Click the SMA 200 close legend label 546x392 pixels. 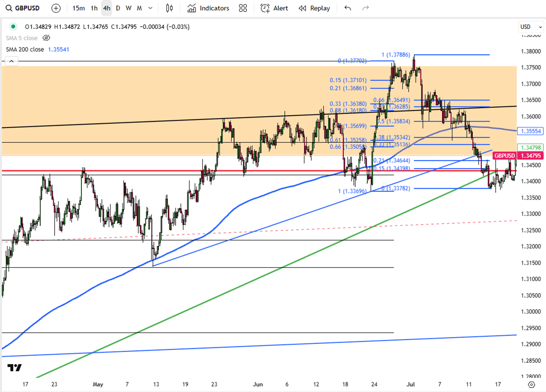[x=25, y=49]
